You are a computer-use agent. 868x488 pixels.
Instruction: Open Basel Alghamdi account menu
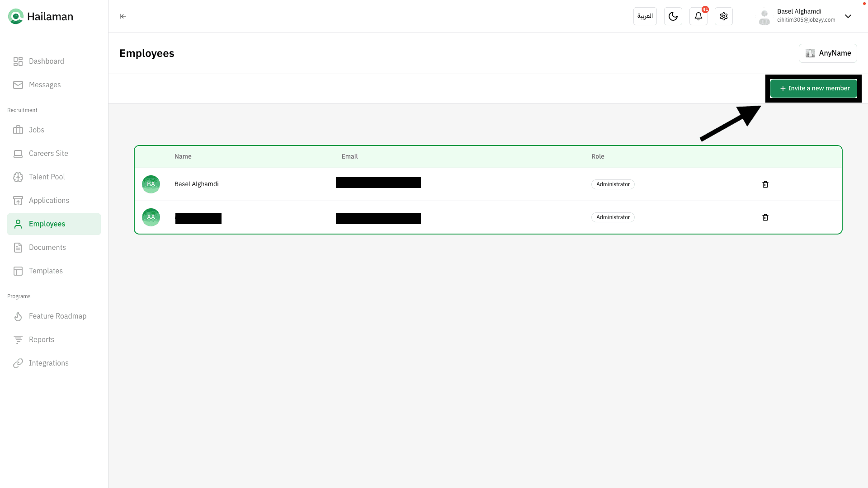(x=799, y=16)
